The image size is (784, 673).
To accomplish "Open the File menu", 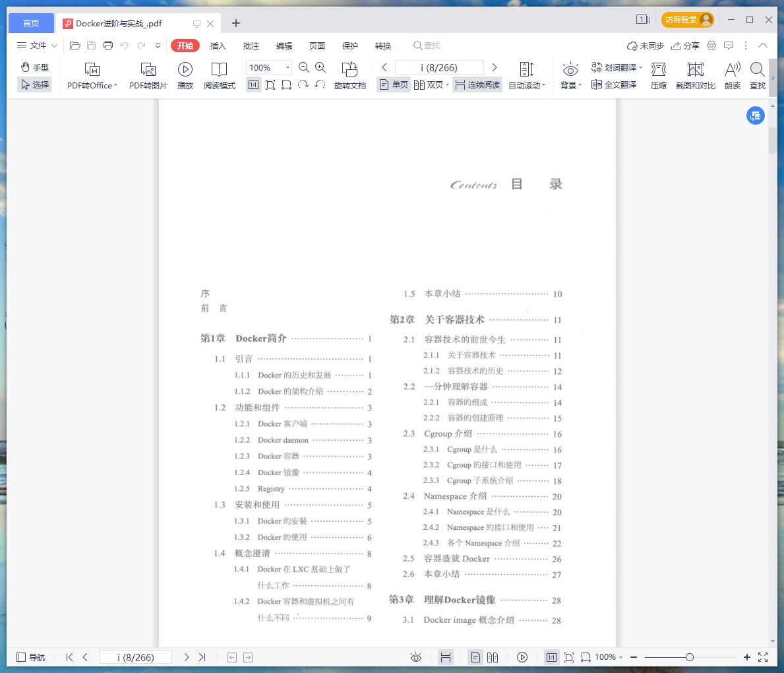I will coord(37,46).
